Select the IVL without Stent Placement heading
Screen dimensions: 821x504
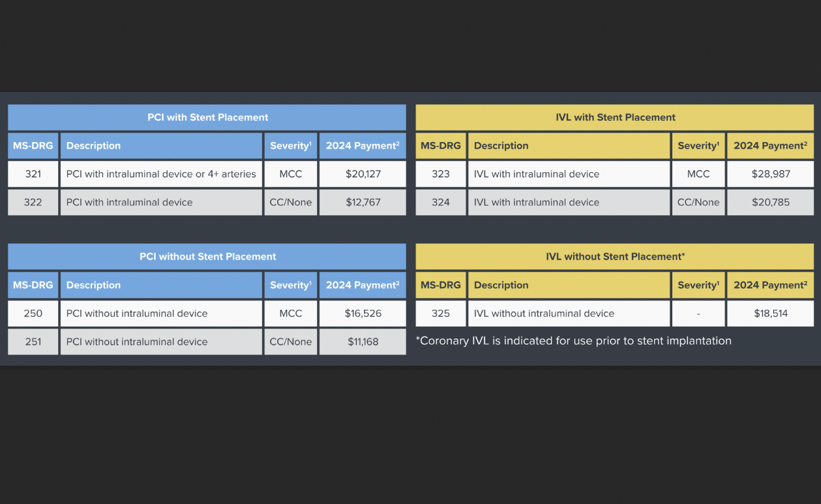pyautogui.click(x=615, y=256)
